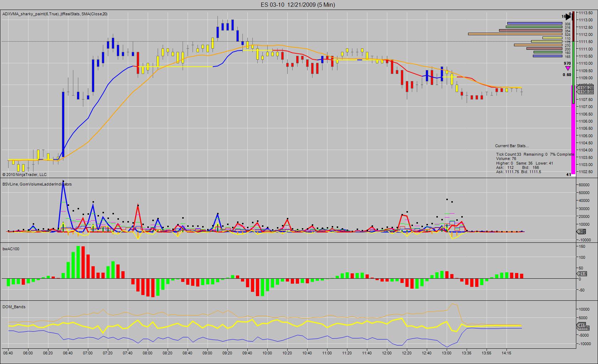Click the magenta vertical bar beside the price axis
This screenshot has height=364, width=598.
tap(573, 130)
